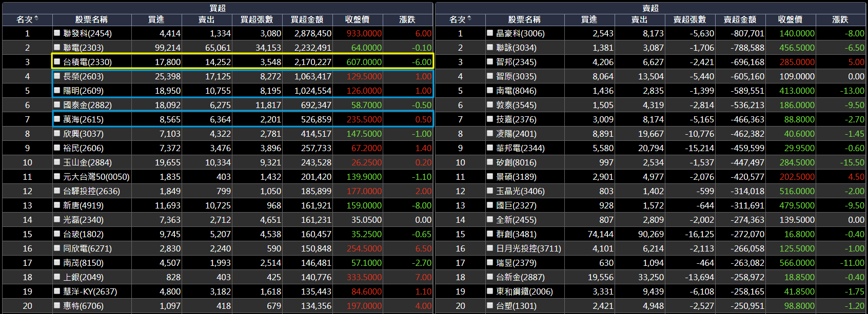Check the box for 聯發科(2454)
Viewport: 868px width, 314px height.
click(57, 33)
